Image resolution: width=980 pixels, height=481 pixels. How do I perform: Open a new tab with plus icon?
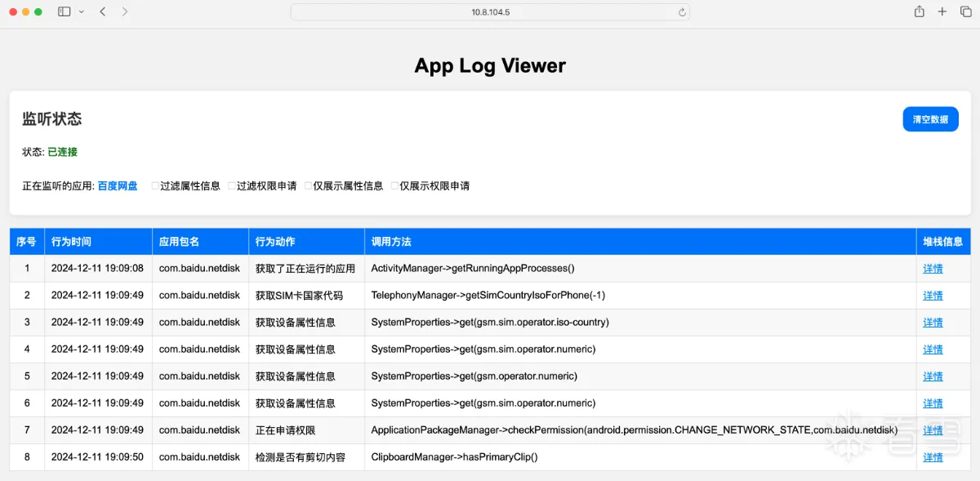click(x=942, y=11)
